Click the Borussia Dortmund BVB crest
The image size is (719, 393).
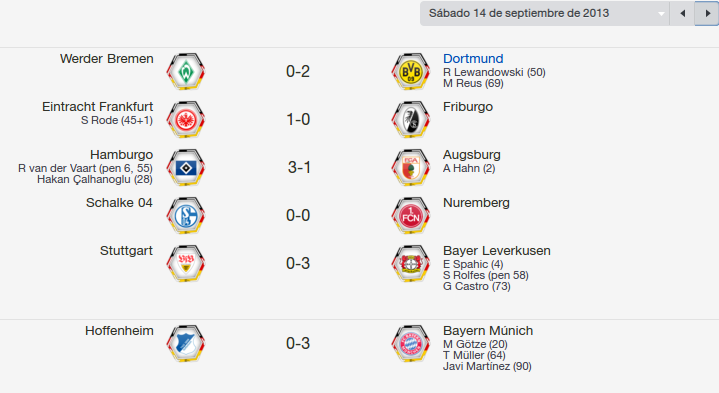point(411,72)
